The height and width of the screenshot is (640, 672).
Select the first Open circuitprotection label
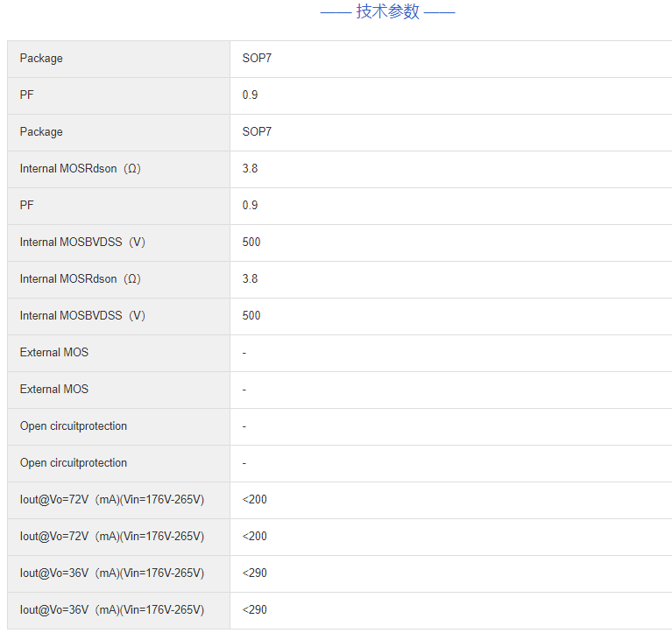(x=74, y=426)
